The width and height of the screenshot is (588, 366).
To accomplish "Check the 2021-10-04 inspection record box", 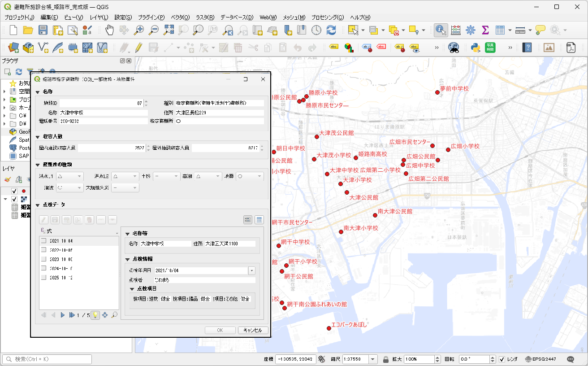I will [x=43, y=241].
